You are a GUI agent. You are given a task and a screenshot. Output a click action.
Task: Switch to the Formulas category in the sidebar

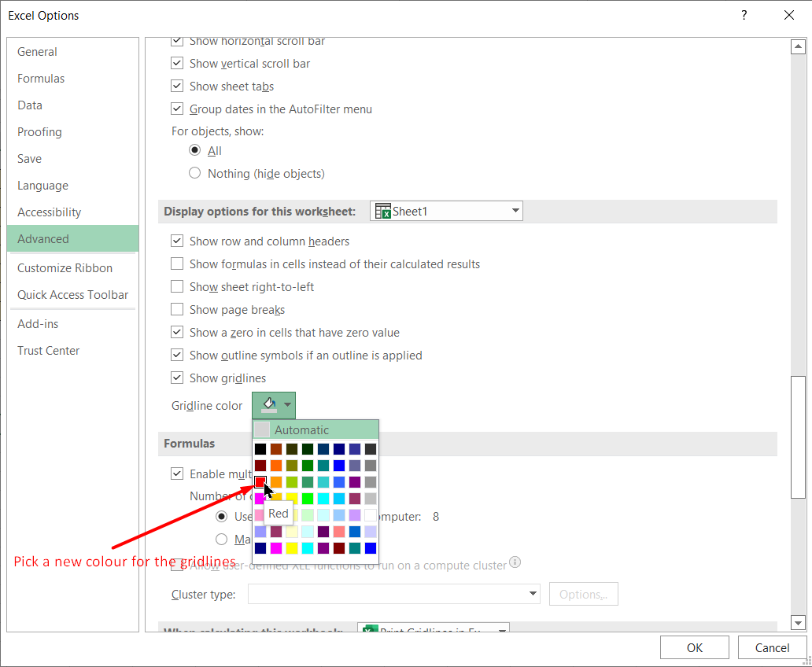point(40,78)
